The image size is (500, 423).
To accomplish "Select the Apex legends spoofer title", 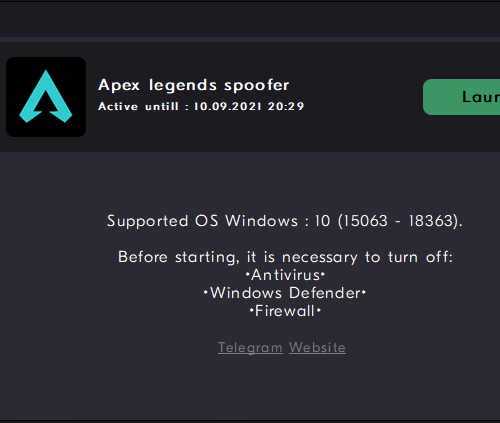I will tap(194, 85).
